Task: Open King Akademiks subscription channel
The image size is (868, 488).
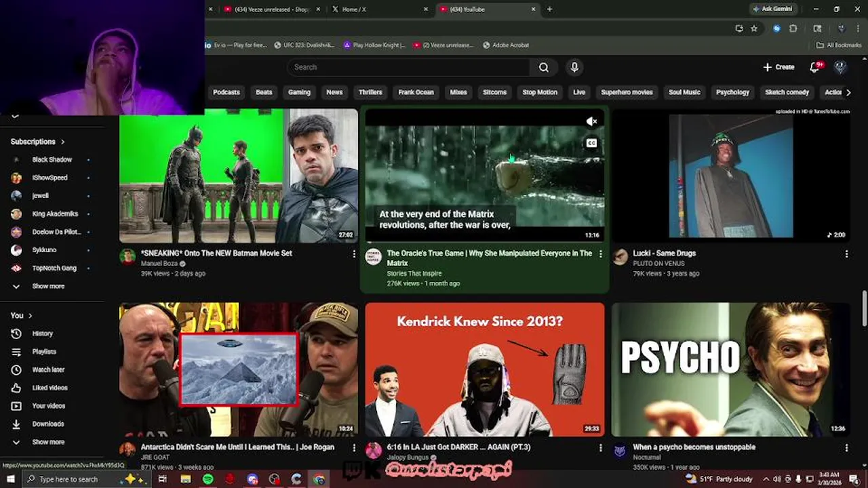Action: 55,213
